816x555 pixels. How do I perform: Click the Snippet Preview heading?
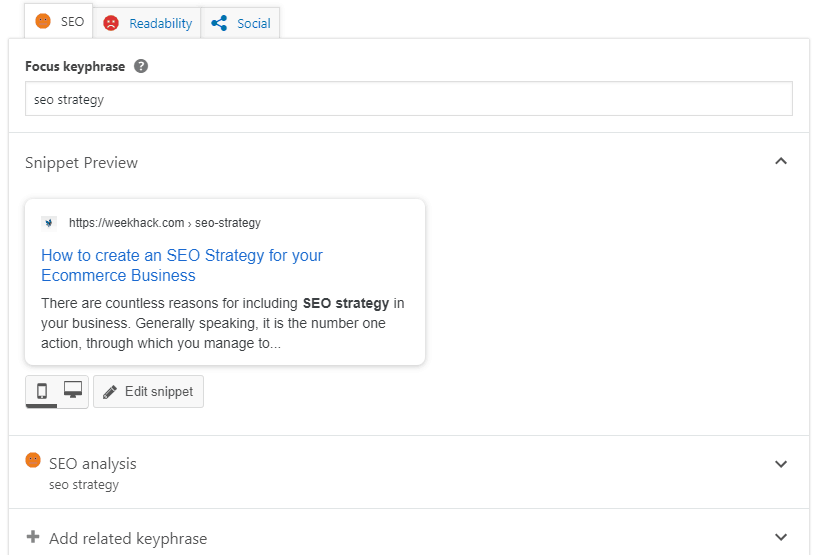click(x=81, y=163)
